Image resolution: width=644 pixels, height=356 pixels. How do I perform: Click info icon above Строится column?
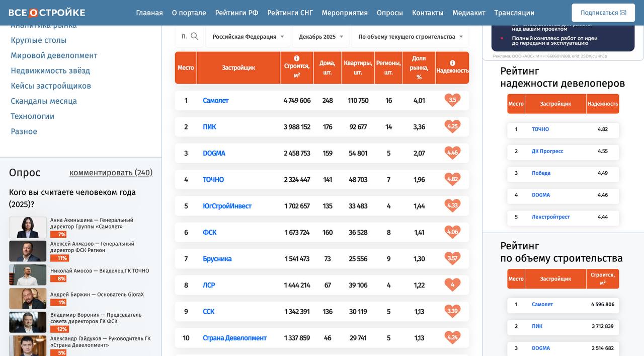click(296, 58)
